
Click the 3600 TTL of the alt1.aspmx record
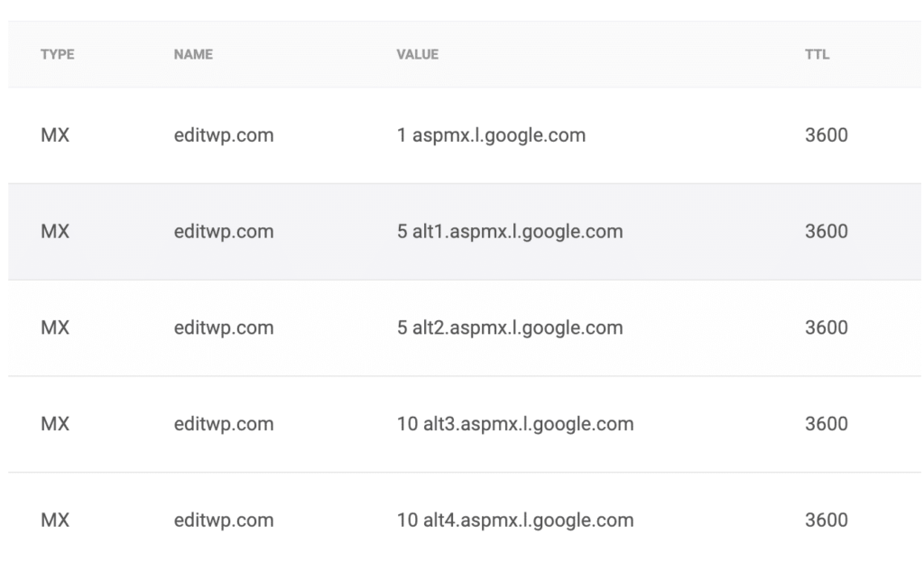pos(826,232)
